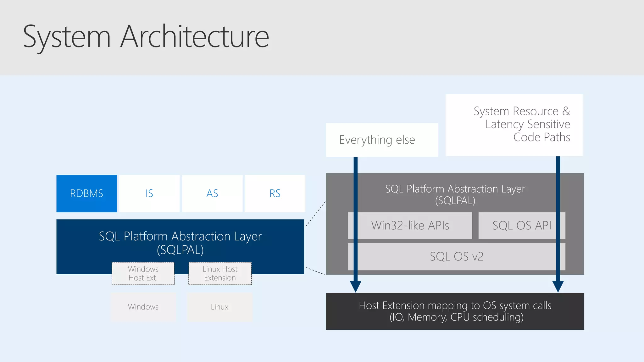Screen dimensions: 644x362
Task: Click the Linux Host Extension dashed box
Action: pos(220,273)
